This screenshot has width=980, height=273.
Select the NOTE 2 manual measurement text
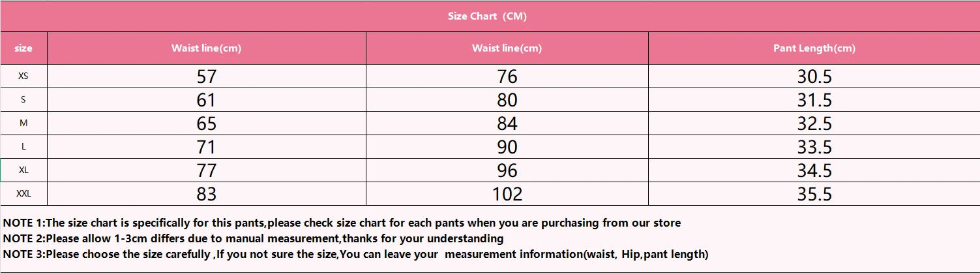[x=253, y=239]
